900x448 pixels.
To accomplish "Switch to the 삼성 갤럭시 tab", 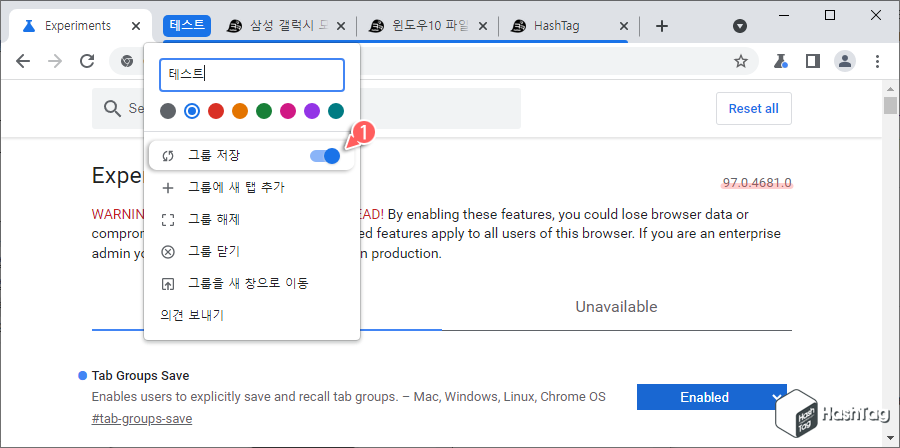I will (x=285, y=26).
